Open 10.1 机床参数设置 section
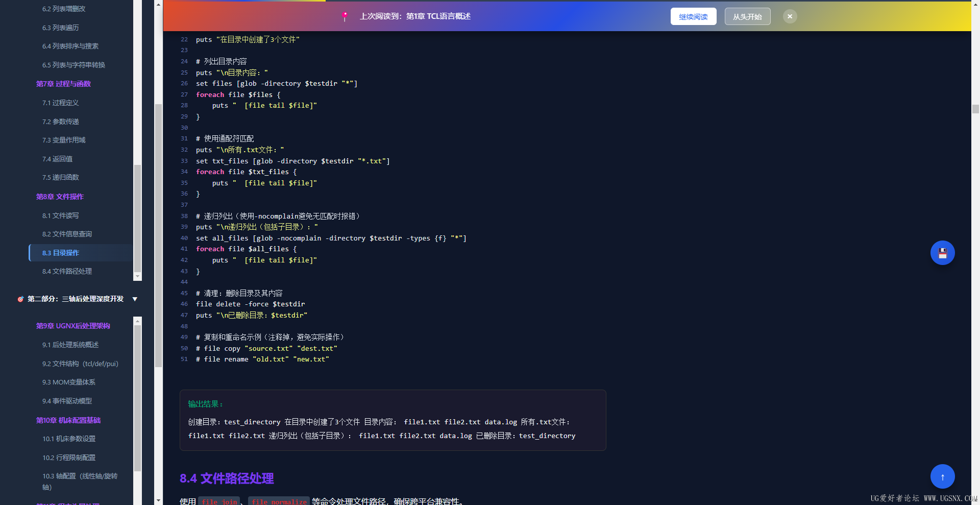Viewport: 980px width, 505px height. (x=69, y=439)
